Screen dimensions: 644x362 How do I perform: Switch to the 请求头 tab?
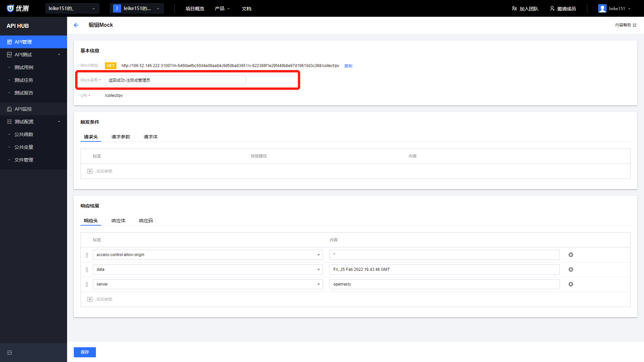(91, 137)
